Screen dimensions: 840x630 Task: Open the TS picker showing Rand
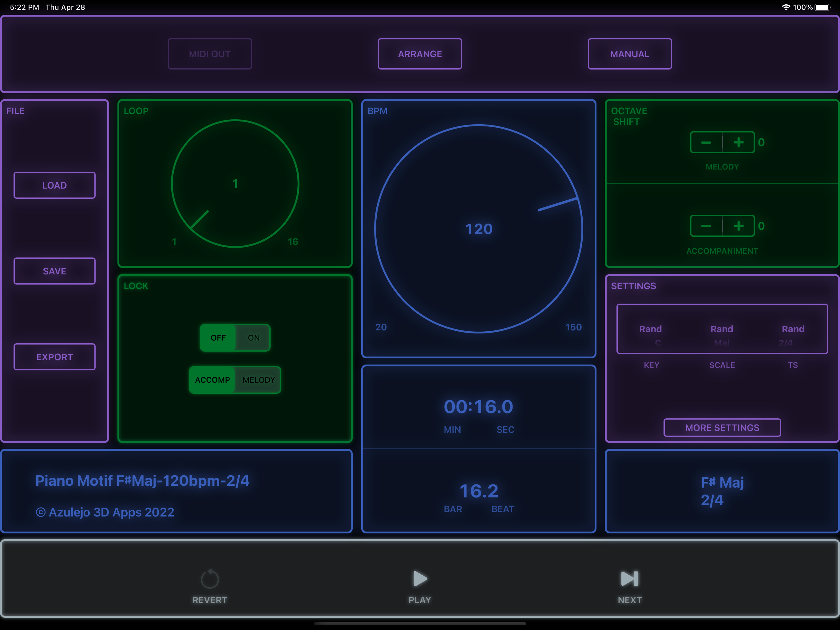point(793,329)
